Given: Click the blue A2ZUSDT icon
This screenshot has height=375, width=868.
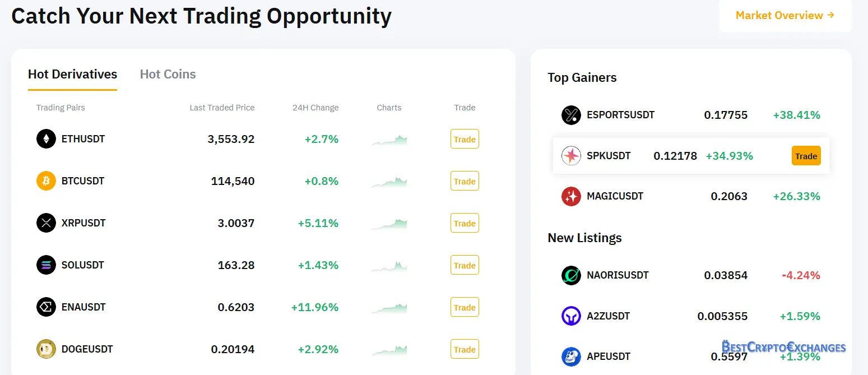Looking at the screenshot, I should point(571,316).
